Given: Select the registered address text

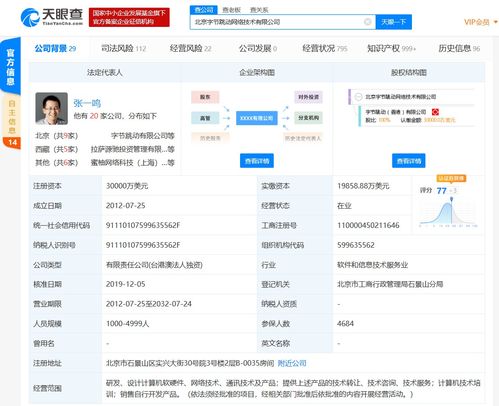Looking at the screenshot, I should click(x=190, y=363).
